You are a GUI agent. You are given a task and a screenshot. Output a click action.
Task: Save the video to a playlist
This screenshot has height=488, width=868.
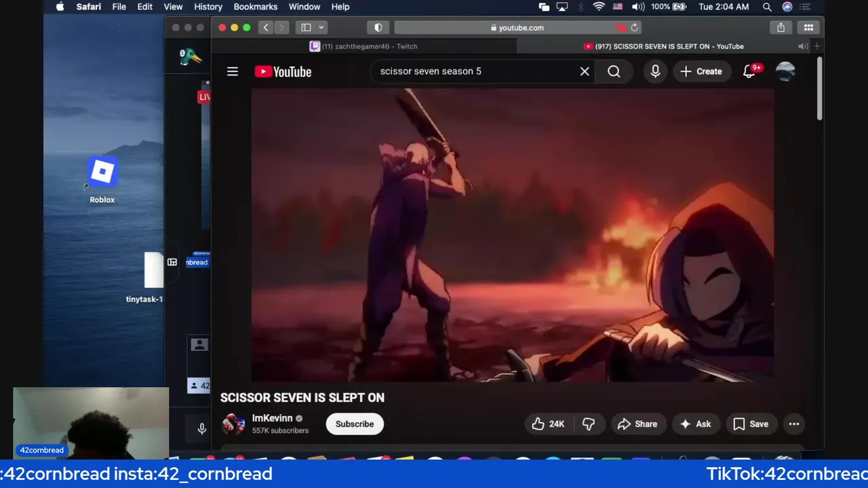751,424
